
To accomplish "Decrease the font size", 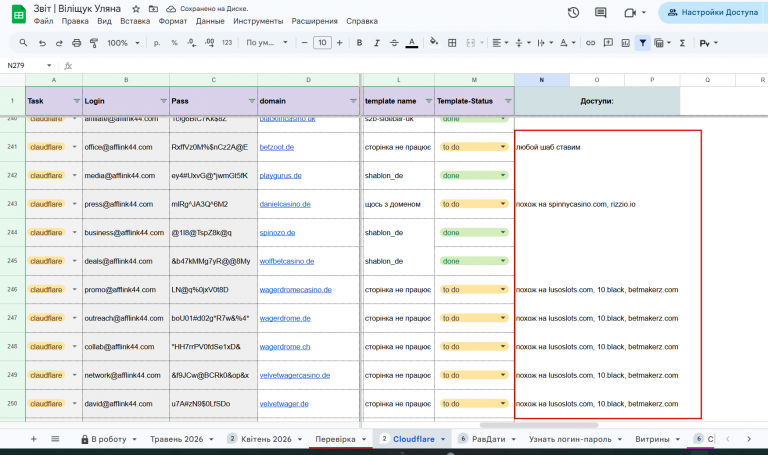I will 304,43.
